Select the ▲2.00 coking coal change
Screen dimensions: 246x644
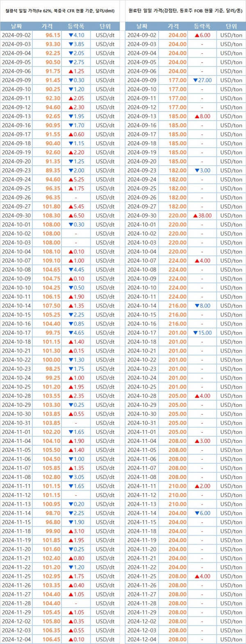pos(203,486)
